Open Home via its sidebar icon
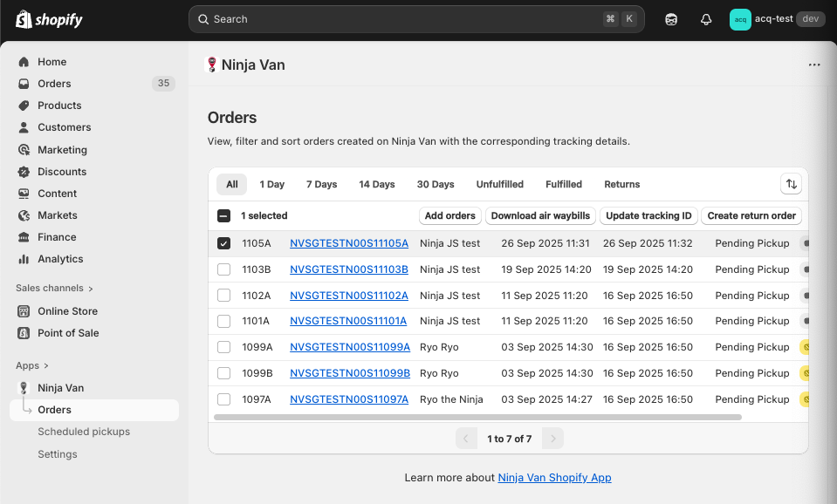Viewport: 837px width, 504px height. tap(24, 62)
